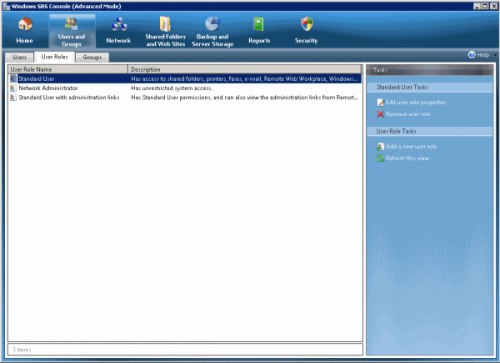Viewport: 500px width, 363px height.
Task: Minimize the Windows SBS Console window
Action: point(477,6)
